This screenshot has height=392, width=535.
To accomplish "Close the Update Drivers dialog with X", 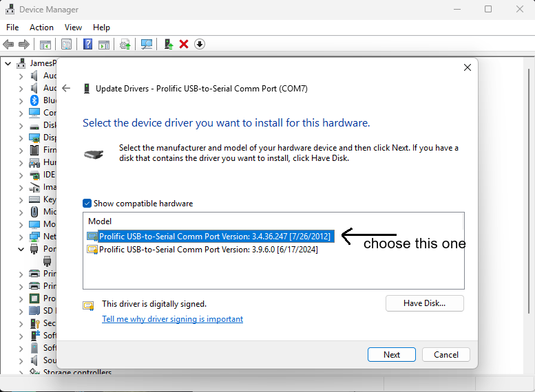I will [x=468, y=67].
